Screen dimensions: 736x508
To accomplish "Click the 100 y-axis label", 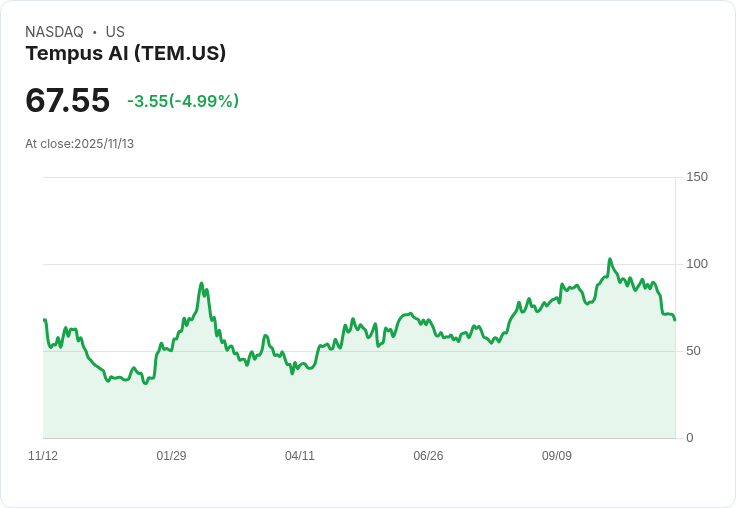I will tap(697, 264).
